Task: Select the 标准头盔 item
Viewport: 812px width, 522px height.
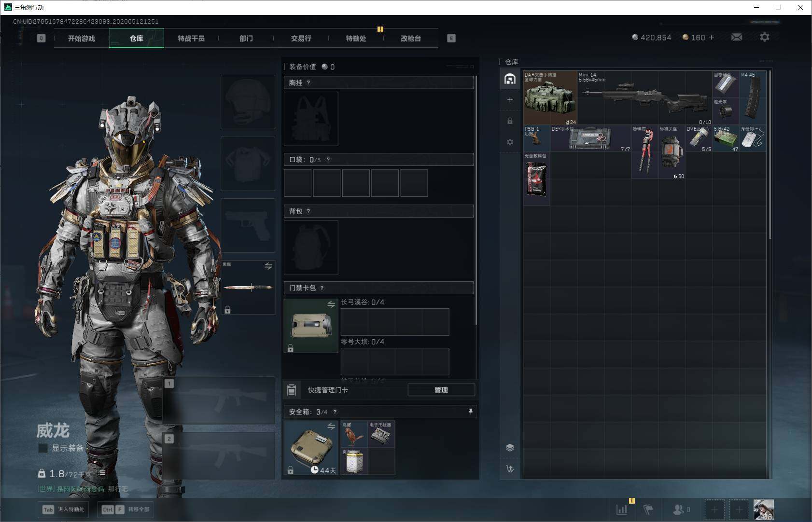Action: pos(672,152)
